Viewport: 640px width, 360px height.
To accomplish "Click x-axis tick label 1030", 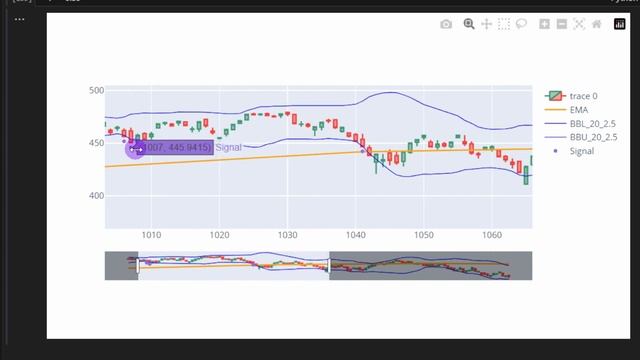I will tap(287, 235).
